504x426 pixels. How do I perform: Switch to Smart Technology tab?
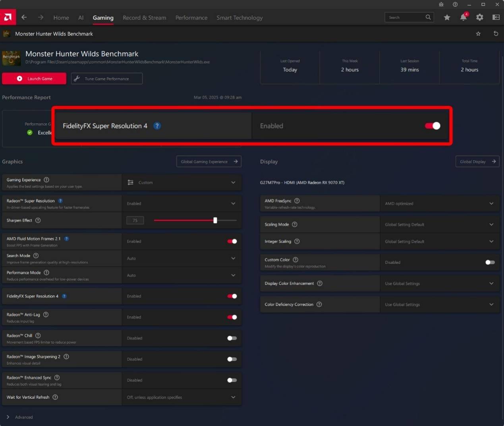[239, 18]
